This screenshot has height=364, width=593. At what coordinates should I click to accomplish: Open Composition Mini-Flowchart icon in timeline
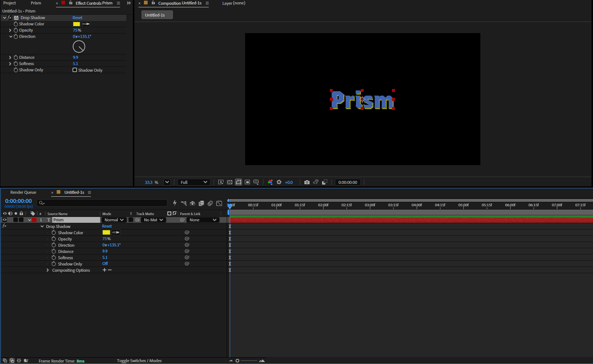pyautogui.click(x=184, y=203)
